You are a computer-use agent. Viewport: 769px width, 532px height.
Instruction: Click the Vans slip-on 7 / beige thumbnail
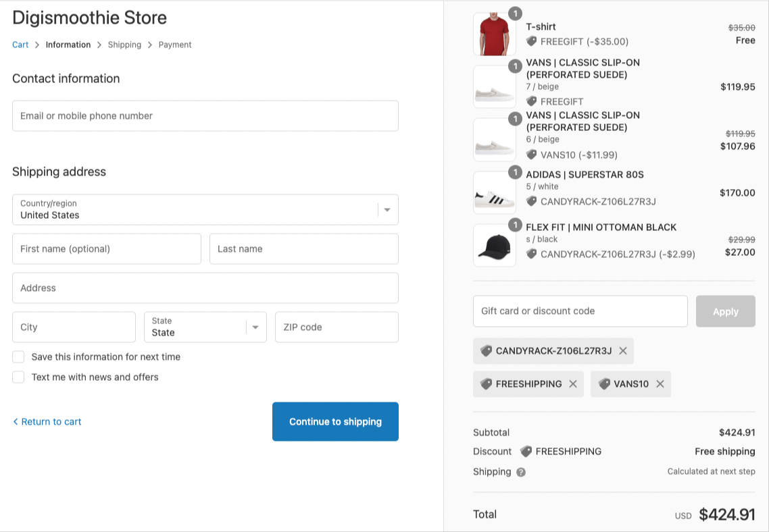point(495,86)
